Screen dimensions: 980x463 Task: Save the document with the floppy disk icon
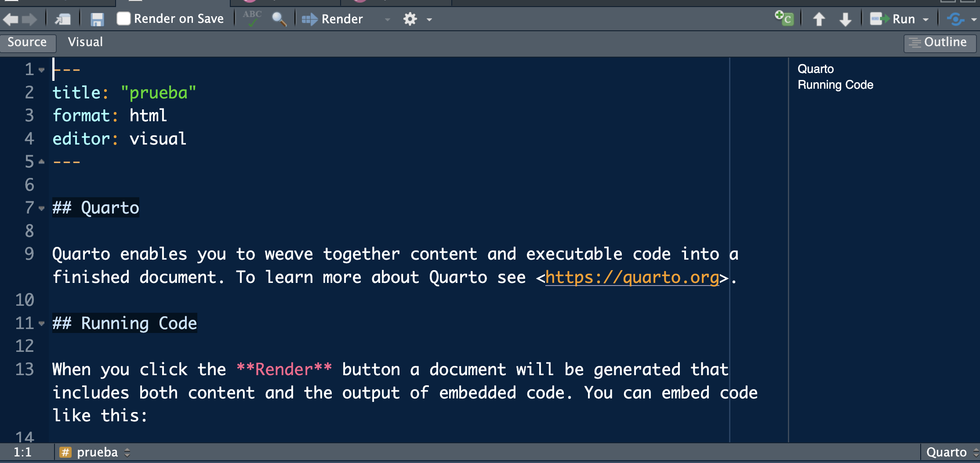tap(97, 19)
